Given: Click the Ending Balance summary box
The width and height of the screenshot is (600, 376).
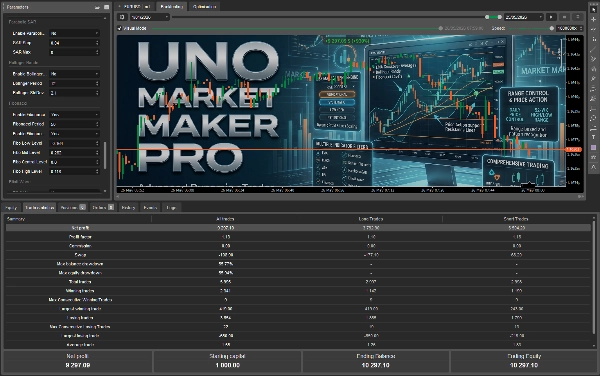Looking at the screenshot, I should tap(375, 361).
